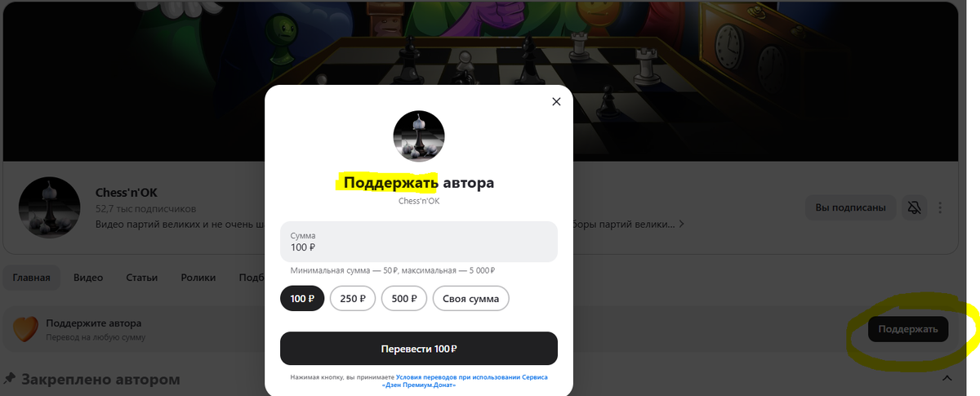Open the three-dot channel options menu
The image size is (980, 396).
tap(941, 207)
